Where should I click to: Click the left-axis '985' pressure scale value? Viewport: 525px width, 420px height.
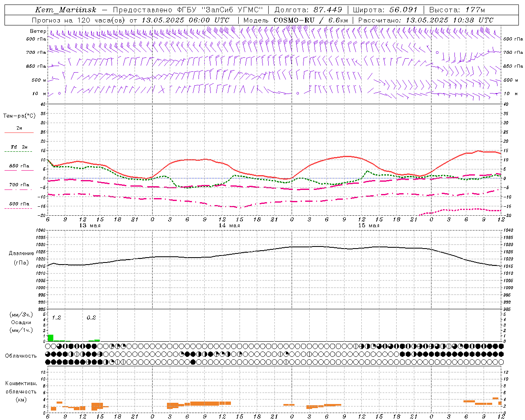pyautogui.click(x=41, y=310)
